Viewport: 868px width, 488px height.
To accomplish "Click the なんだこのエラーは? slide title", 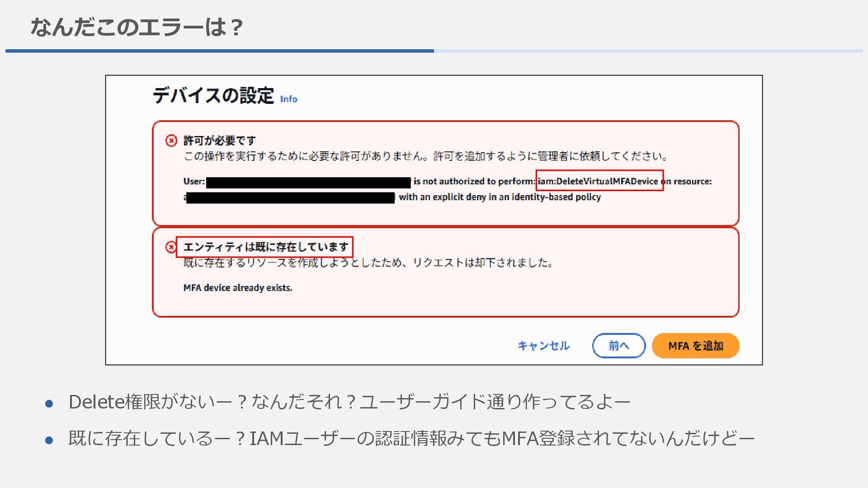I will click(137, 27).
